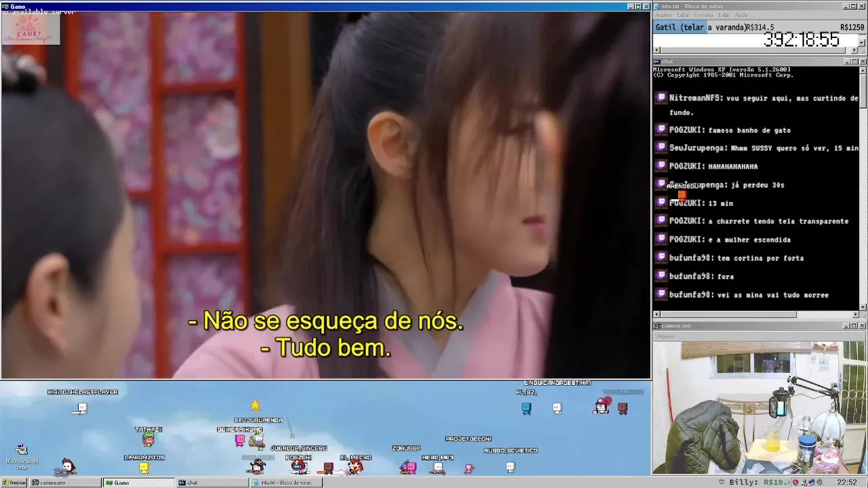The width and height of the screenshot is (868, 488).
Task: Click the Notepad horizontal scrollbar right arrow
Action: click(854, 50)
